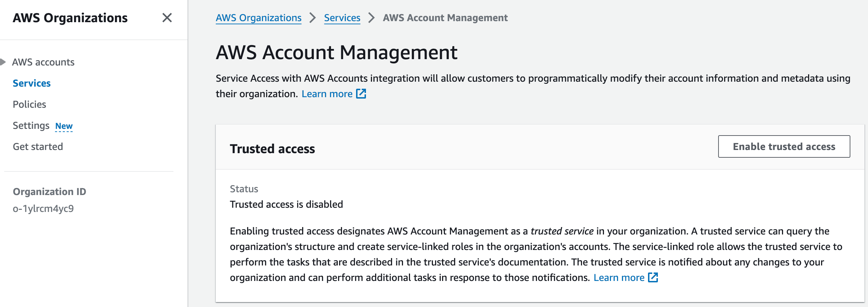868x307 pixels.
Task: Open Learn more link under the page title
Action: (327, 94)
